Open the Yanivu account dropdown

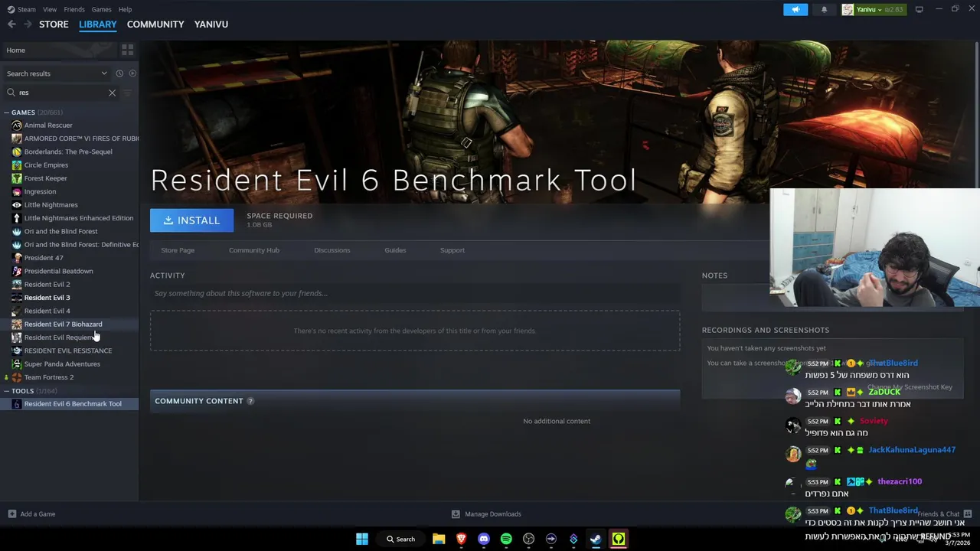(873, 9)
